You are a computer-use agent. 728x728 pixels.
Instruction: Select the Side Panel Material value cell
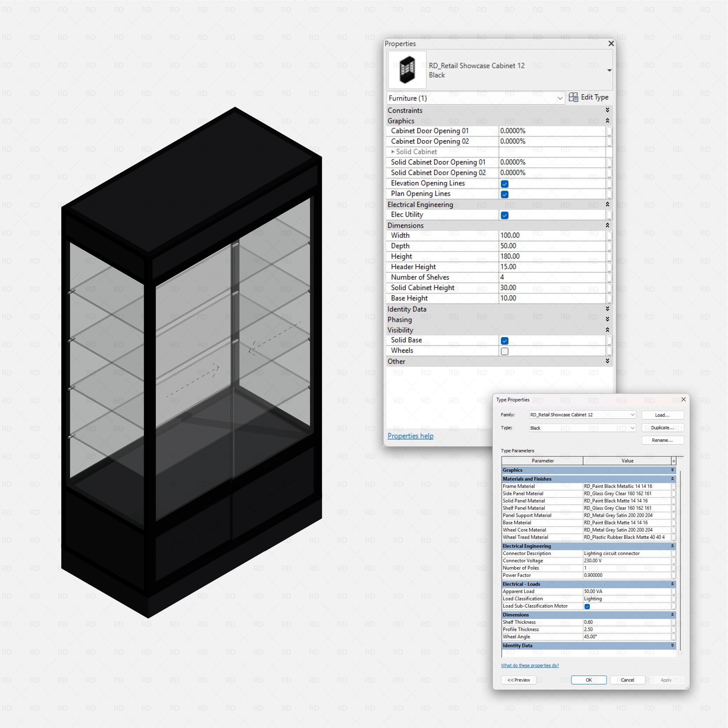pos(627,493)
